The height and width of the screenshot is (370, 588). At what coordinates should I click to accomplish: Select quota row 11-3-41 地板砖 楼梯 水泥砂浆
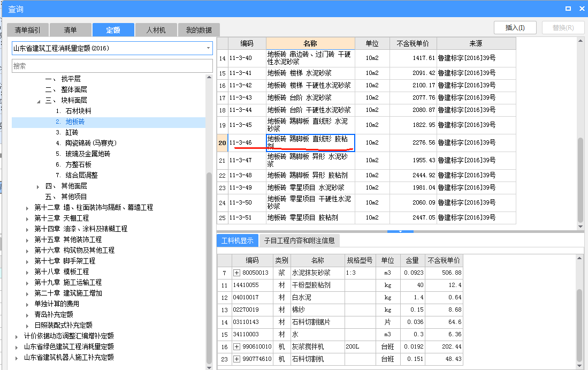click(366, 73)
